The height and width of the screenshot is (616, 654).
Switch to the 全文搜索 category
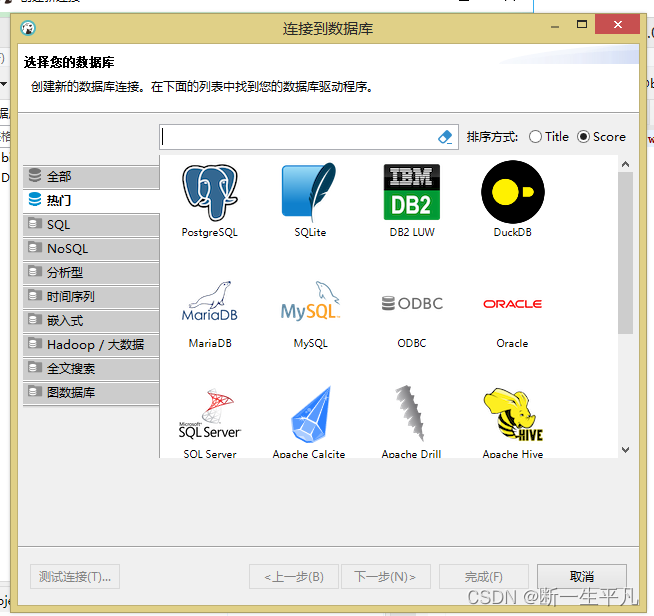(91, 368)
